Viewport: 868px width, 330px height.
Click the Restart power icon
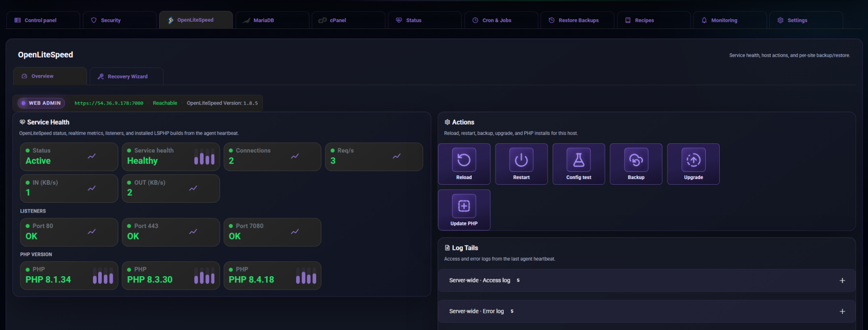pyautogui.click(x=521, y=160)
